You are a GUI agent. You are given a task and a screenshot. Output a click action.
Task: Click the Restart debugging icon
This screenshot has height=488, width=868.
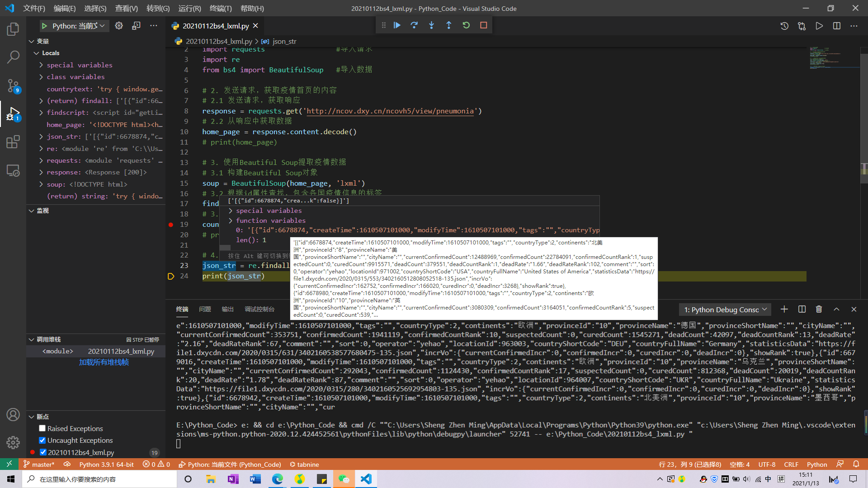tap(466, 25)
